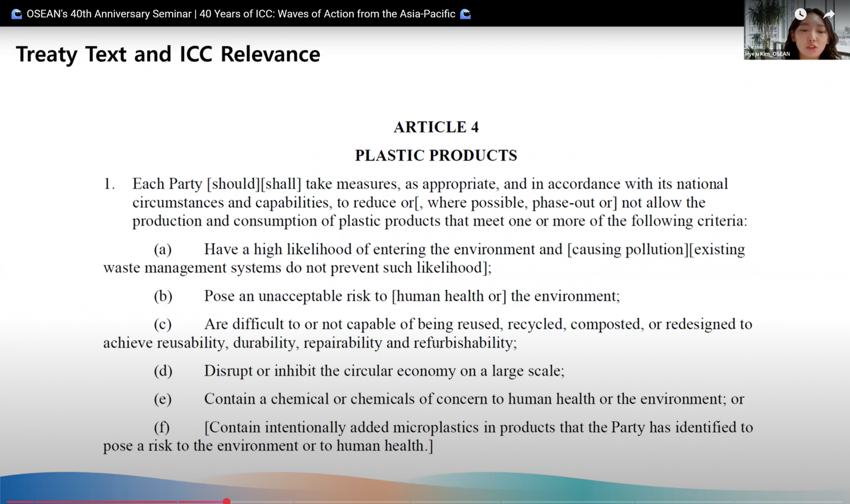The image size is (850, 504).
Task: Click the Share arrow icon
Action: [x=829, y=15]
